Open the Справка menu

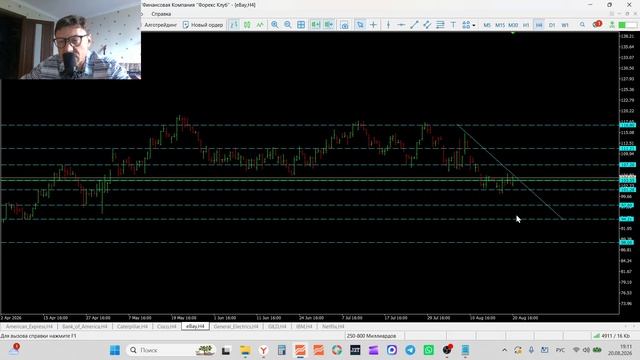161,14
